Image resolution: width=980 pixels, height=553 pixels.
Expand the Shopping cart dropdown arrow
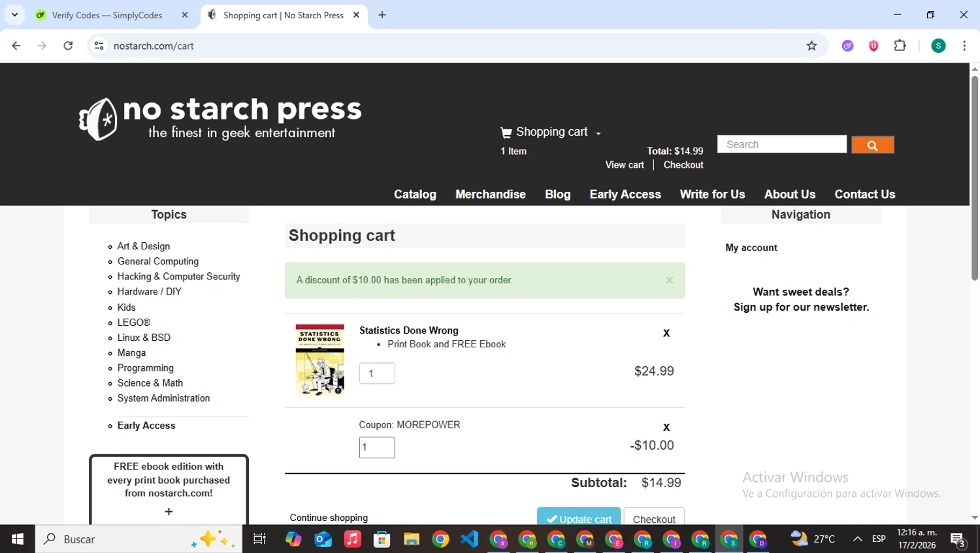pyautogui.click(x=598, y=133)
